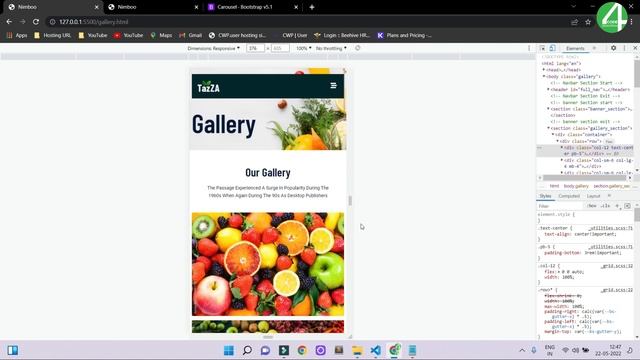The height and width of the screenshot is (360, 640).
Task: Switch to the Computed styles tab
Action: click(x=569, y=196)
